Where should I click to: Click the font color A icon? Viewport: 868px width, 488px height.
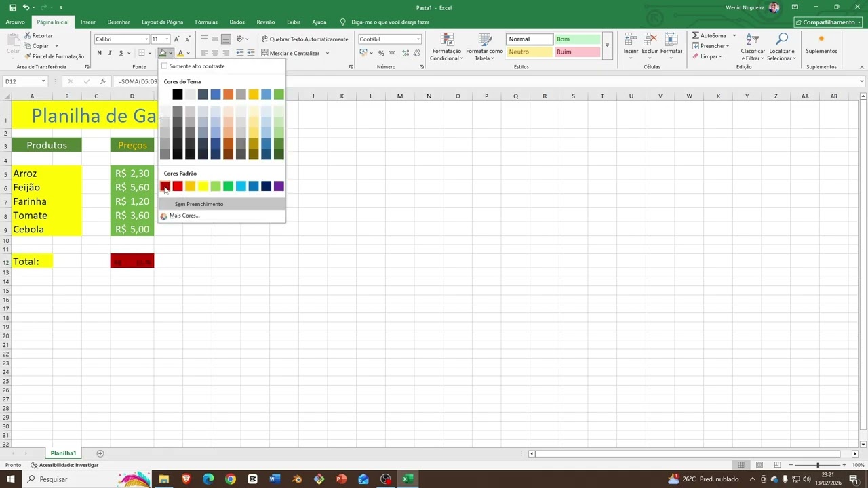click(x=180, y=53)
